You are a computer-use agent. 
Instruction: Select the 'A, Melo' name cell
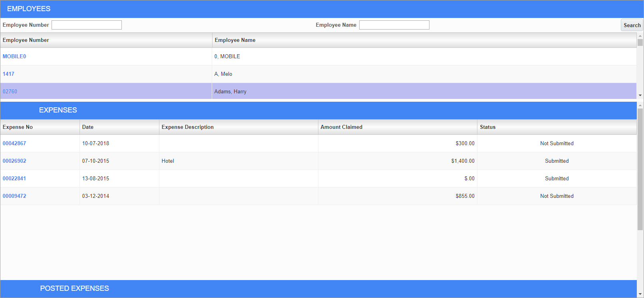424,74
